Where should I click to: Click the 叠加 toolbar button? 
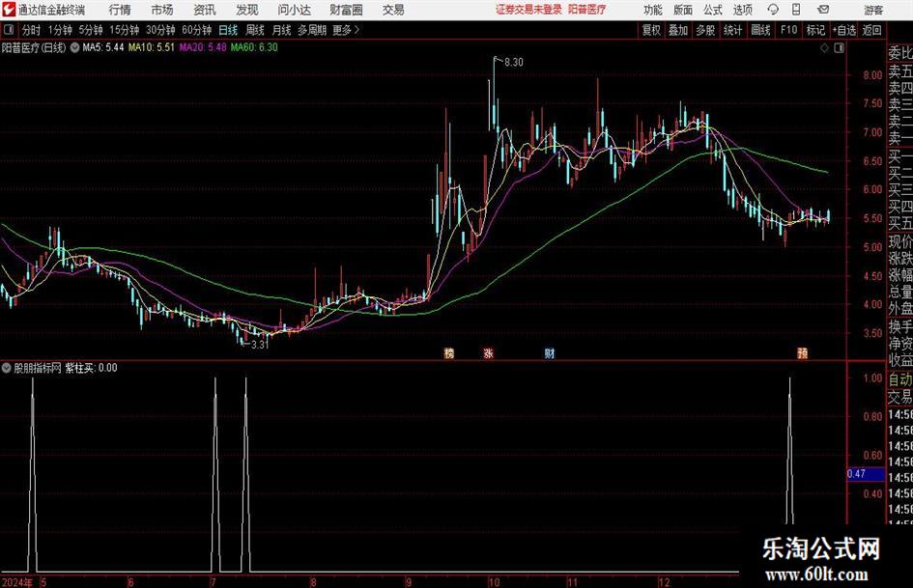click(x=678, y=30)
